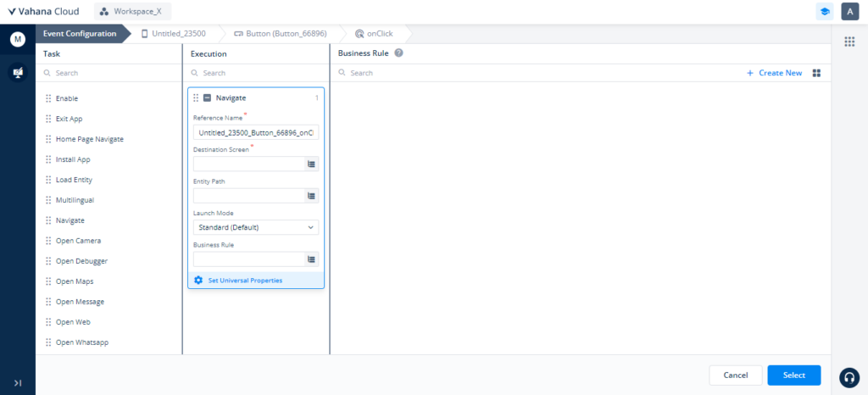Click the Entity Path input field
This screenshot has width=868, height=395.
click(x=249, y=195)
